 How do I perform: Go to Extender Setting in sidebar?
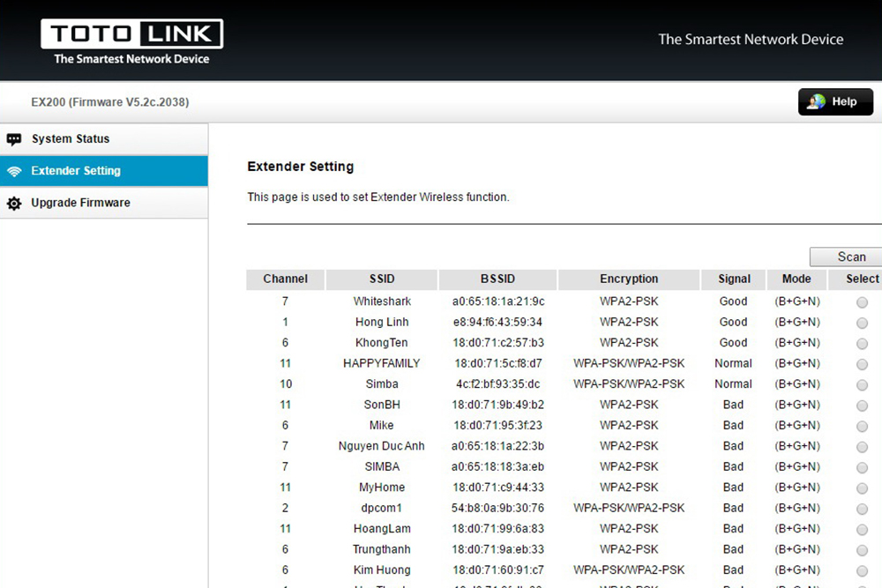point(76,171)
